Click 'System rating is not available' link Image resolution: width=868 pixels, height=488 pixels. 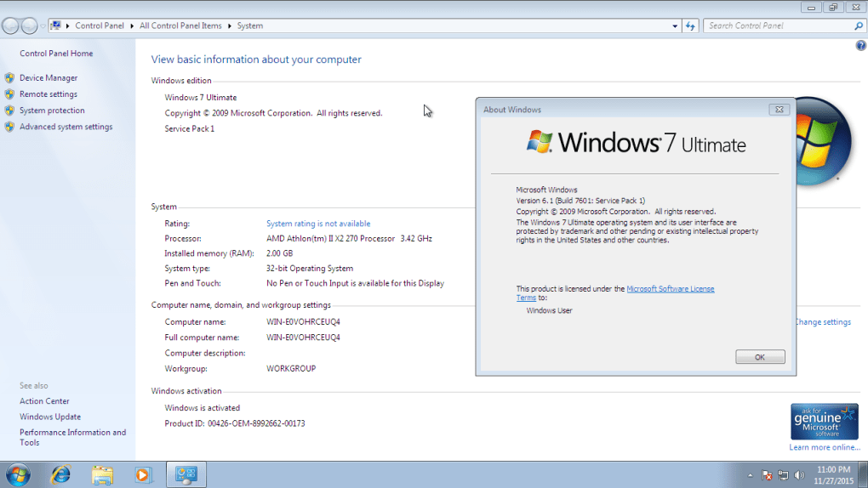(318, 224)
